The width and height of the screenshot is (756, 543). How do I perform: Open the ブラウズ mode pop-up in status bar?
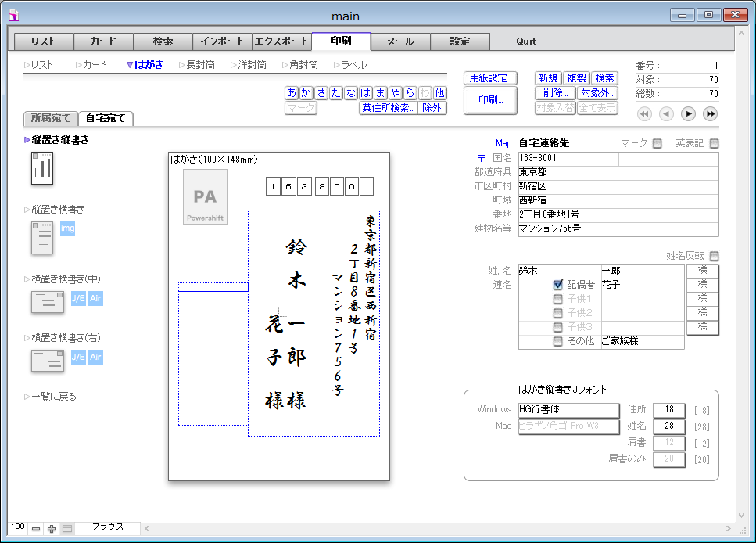click(x=107, y=527)
